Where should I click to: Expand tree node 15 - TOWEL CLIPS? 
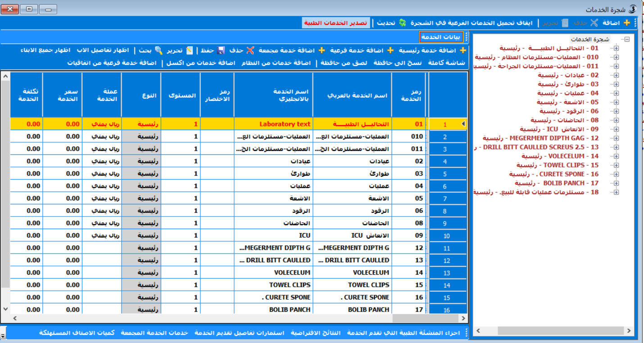(x=616, y=165)
